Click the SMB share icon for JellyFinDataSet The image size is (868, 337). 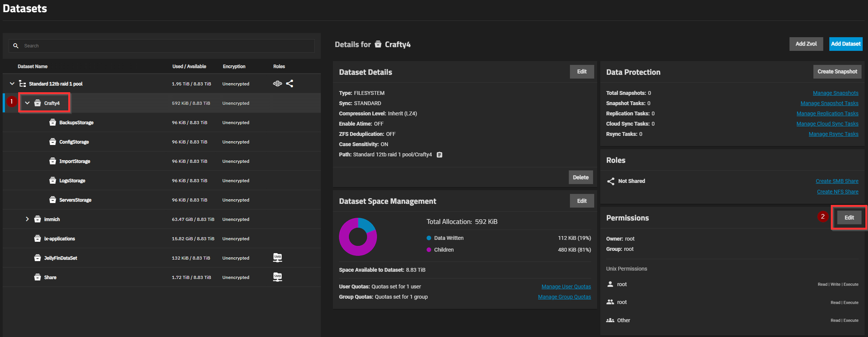tap(277, 258)
